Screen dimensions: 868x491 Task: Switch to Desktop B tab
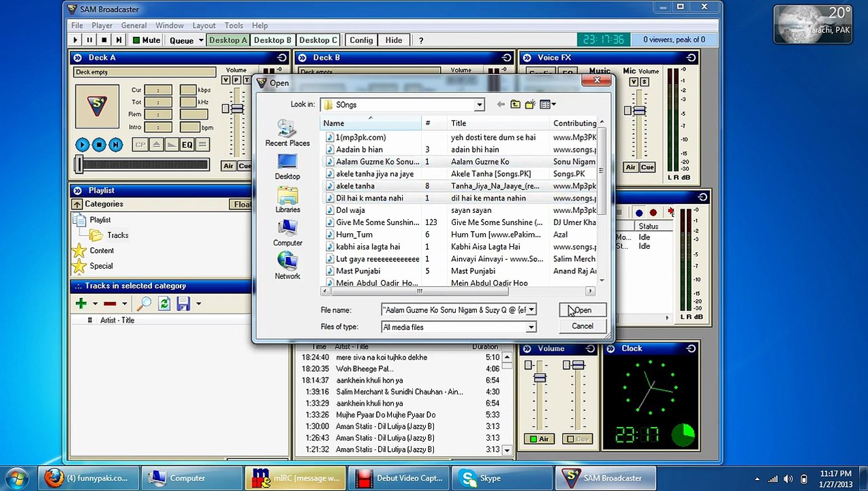pos(273,40)
